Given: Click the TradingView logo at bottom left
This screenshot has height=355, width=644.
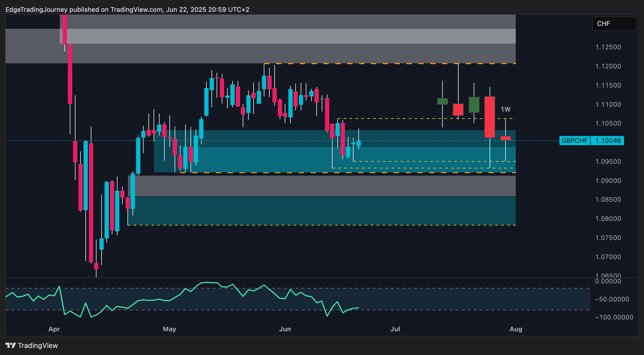Looking at the screenshot, I should click(x=32, y=346).
